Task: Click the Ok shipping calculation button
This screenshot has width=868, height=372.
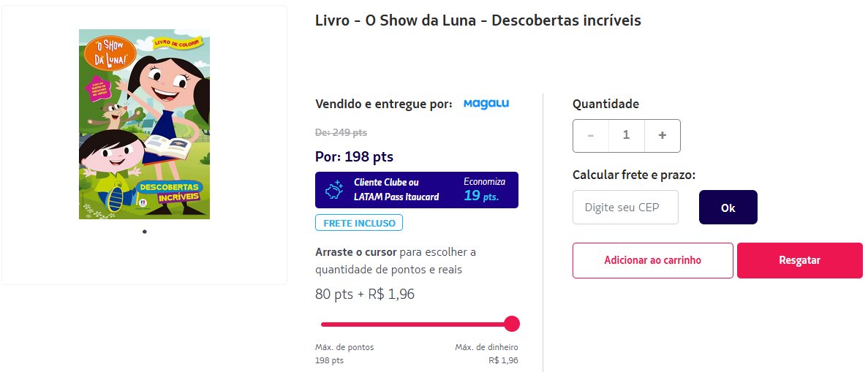Action: (728, 207)
